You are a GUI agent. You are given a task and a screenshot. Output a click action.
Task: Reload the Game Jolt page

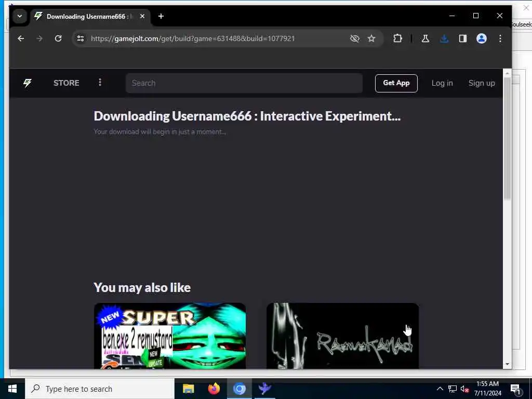(x=58, y=38)
